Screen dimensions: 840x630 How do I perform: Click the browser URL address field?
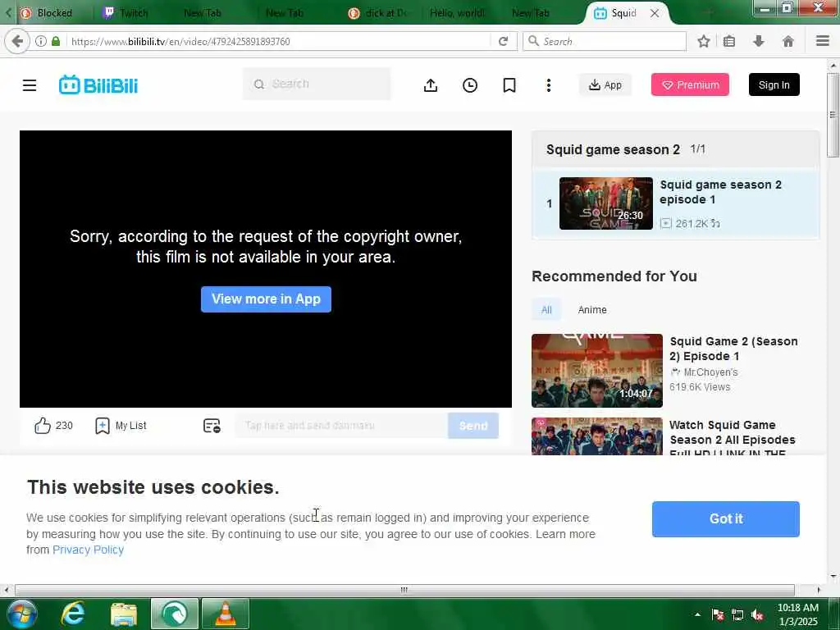pyautogui.click(x=279, y=41)
